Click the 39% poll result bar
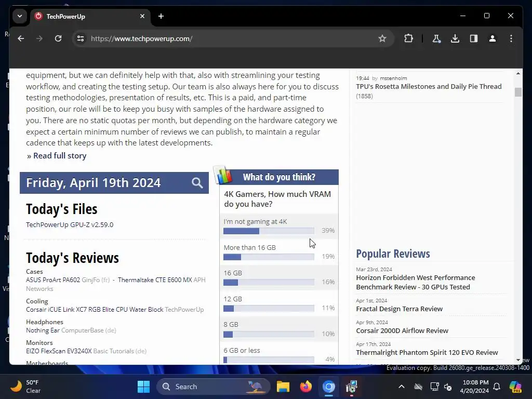This screenshot has width=532, height=399. coord(269,231)
